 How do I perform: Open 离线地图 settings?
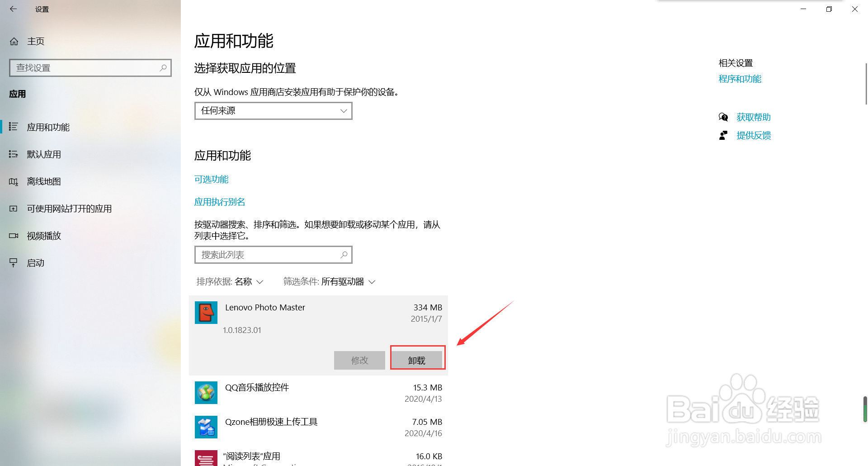(x=43, y=181)
